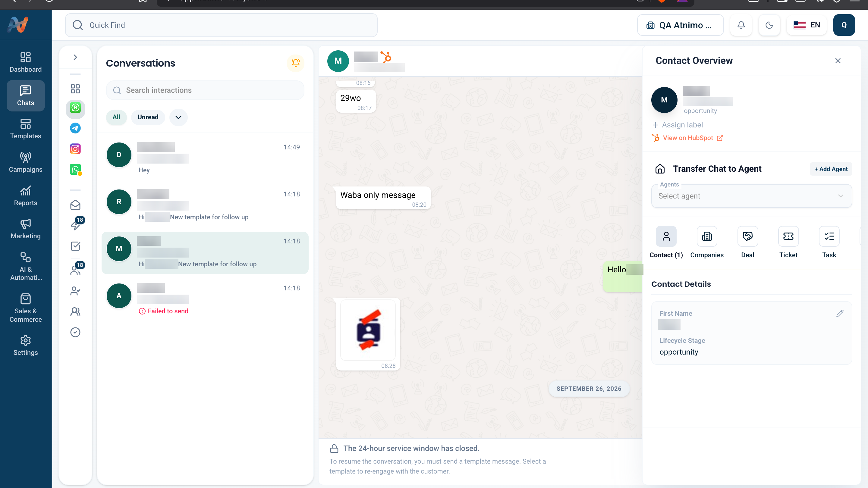Image resolution: width=868 pixels, height=488 pixels.
Task: Switch to the Ticket tab
Action: tap(788, 242)
